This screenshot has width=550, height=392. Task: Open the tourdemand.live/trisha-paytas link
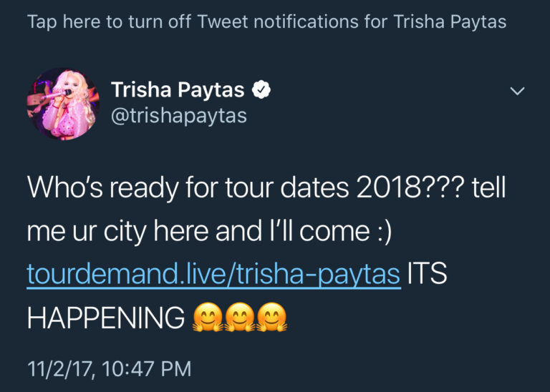[213, 275]
